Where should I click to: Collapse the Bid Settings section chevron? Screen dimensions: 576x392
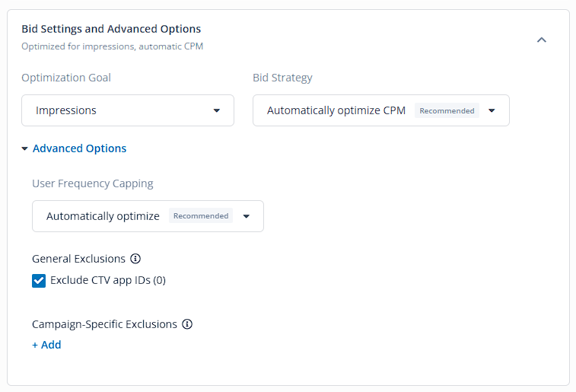tap(542, 40)
